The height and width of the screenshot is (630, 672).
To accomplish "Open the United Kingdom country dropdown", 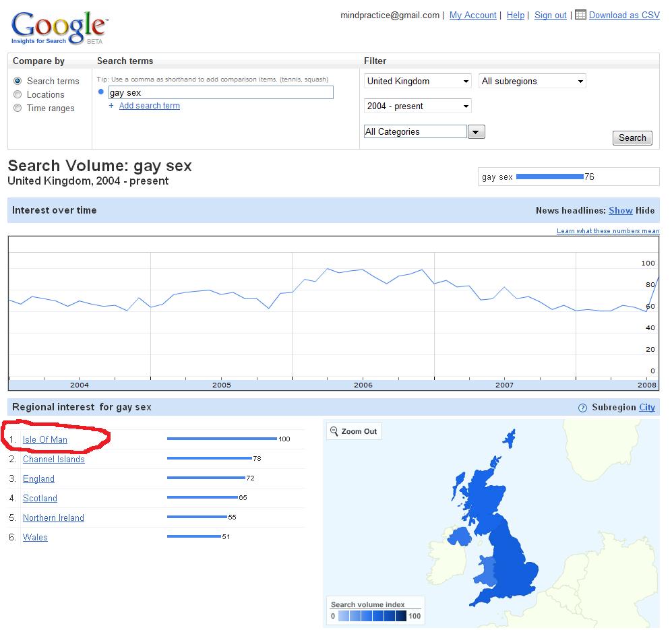I will (x=418, y=81).
